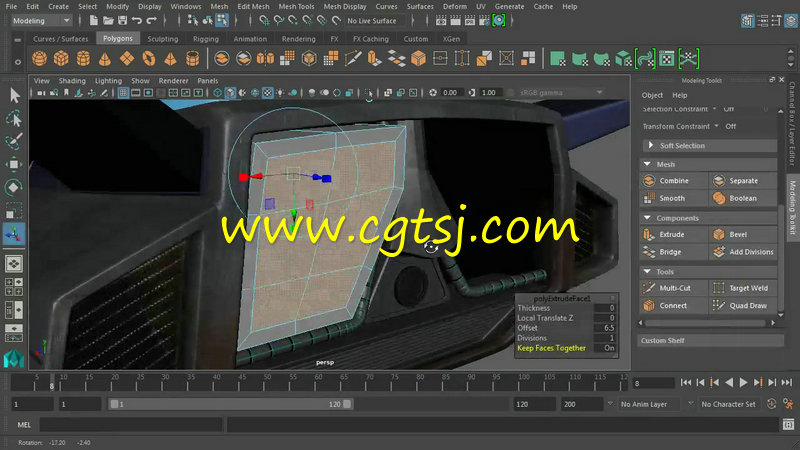Click the Bridge button
The image size is (800, 450).
tap(673, 252)
